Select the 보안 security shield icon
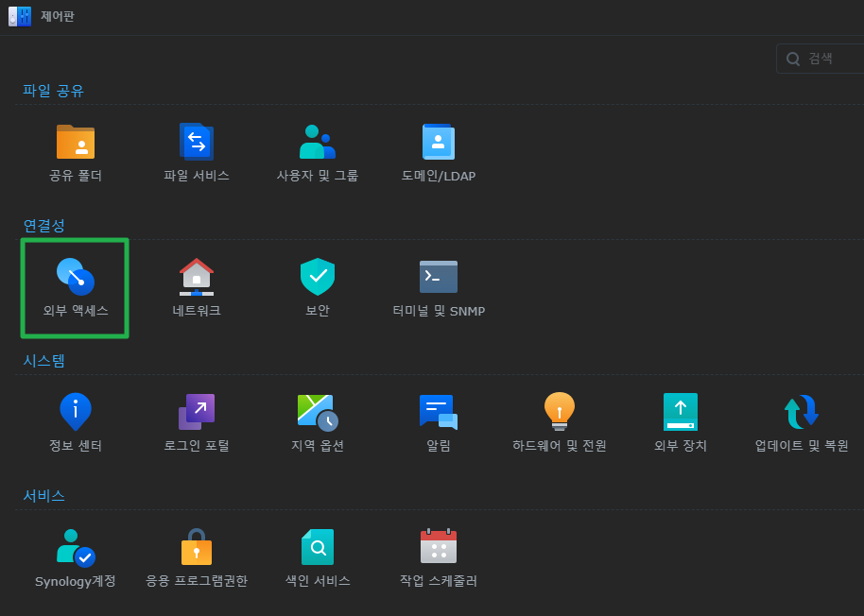864x616 pixels. pos(318,278)
